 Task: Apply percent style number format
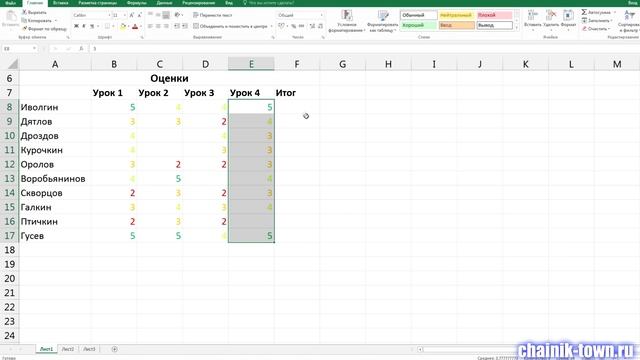pos(293,26)
